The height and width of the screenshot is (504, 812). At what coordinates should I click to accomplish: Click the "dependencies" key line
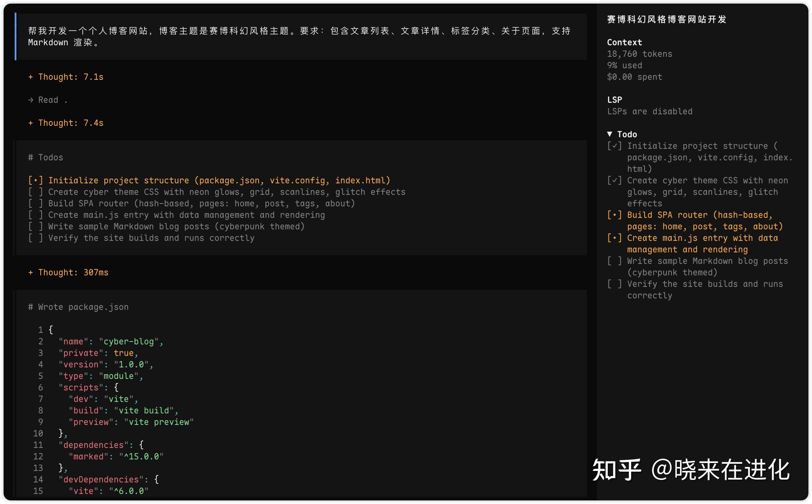101,445
